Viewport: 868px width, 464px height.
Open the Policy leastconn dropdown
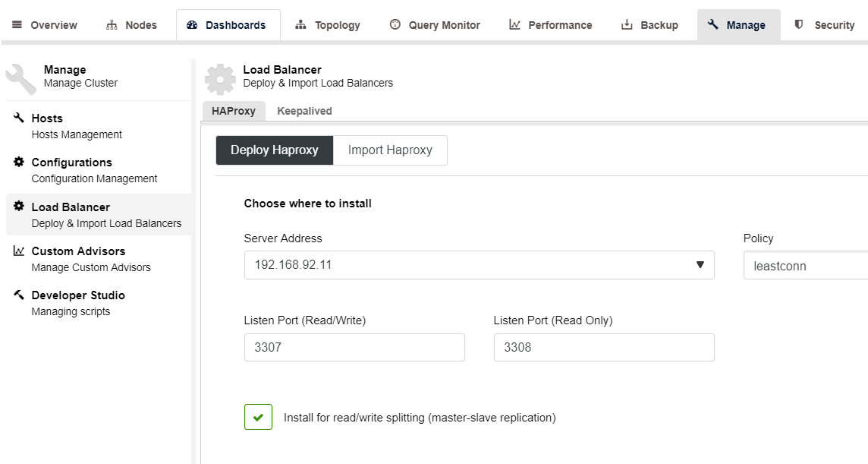pyautogui.click(x=805, y=266)
